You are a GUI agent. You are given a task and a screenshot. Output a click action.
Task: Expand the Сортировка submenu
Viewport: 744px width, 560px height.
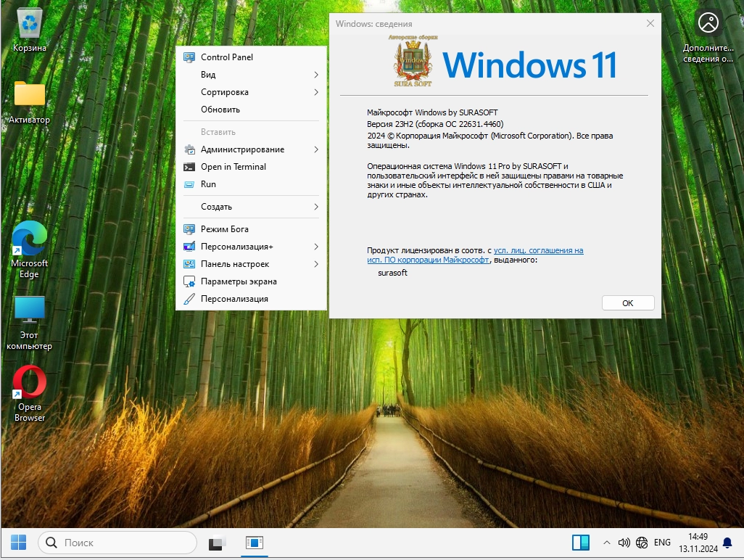[251, 92]
